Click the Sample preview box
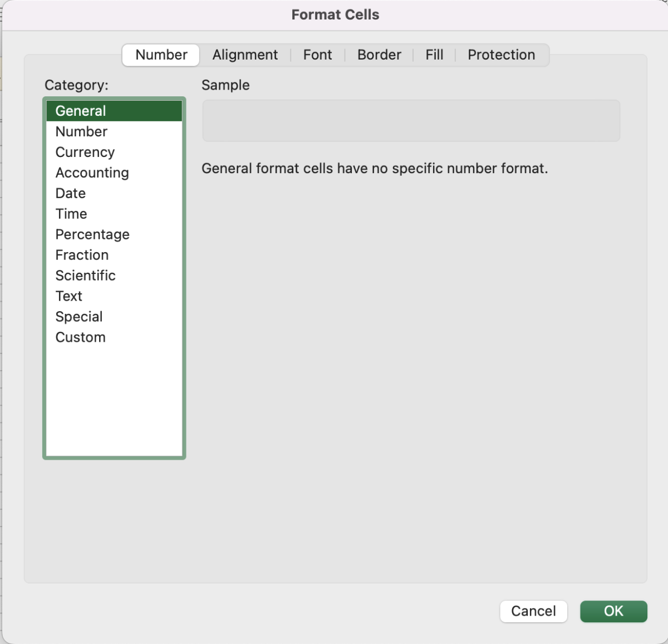 pos(411,121)
